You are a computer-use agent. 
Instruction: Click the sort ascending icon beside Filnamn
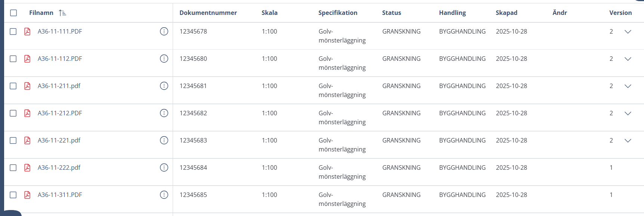click(x=62, y=13)
